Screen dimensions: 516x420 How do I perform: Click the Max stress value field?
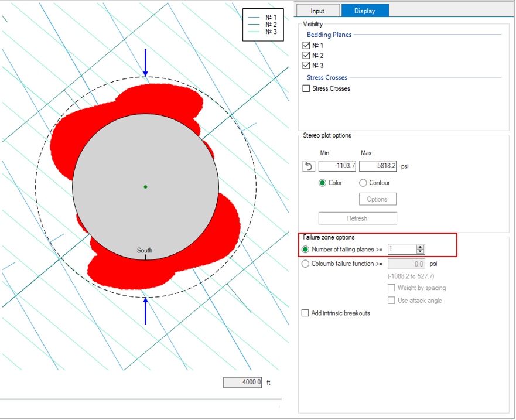coord(378,166)
